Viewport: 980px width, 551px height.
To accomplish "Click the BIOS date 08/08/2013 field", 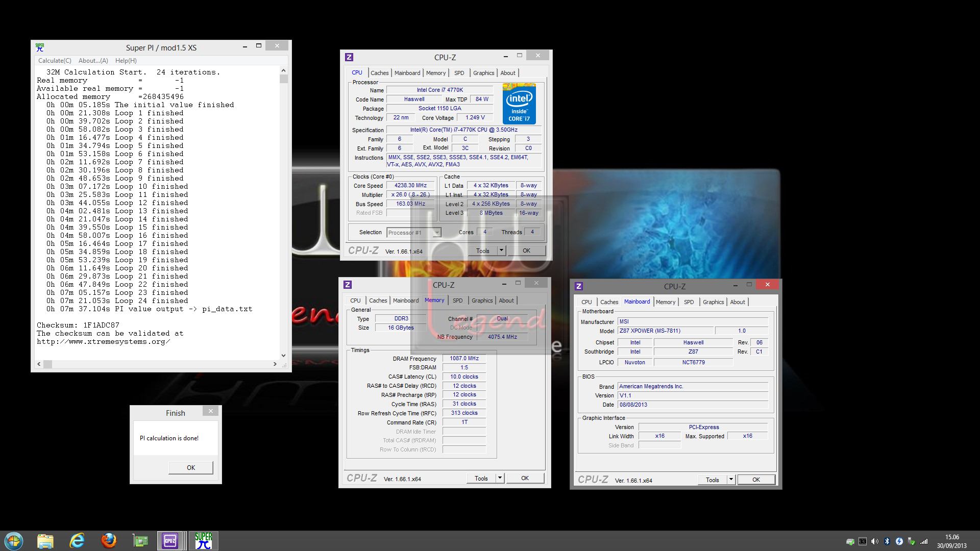I will [693, 405].
